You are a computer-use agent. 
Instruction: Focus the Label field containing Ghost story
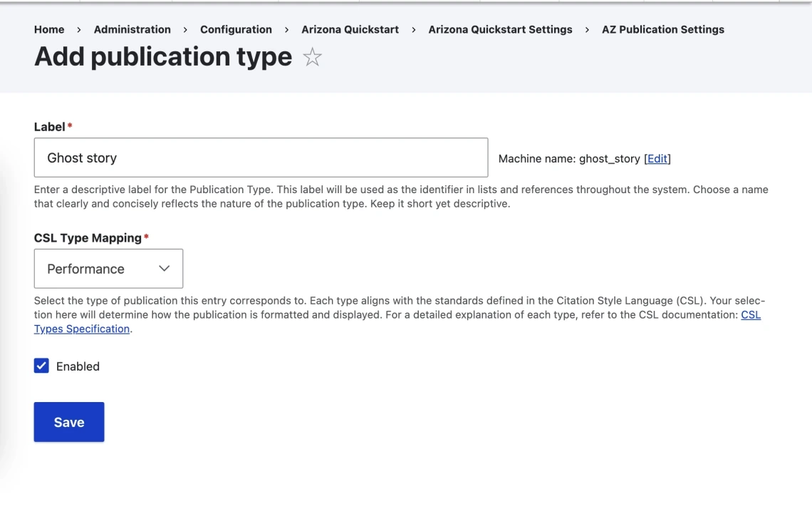(261, 158)
